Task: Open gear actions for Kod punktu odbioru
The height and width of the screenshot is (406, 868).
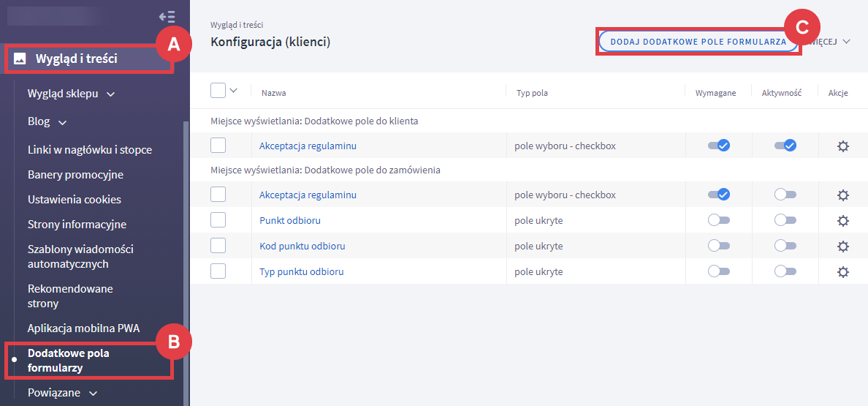Action: pyautogui.click(x=842, y=247)
